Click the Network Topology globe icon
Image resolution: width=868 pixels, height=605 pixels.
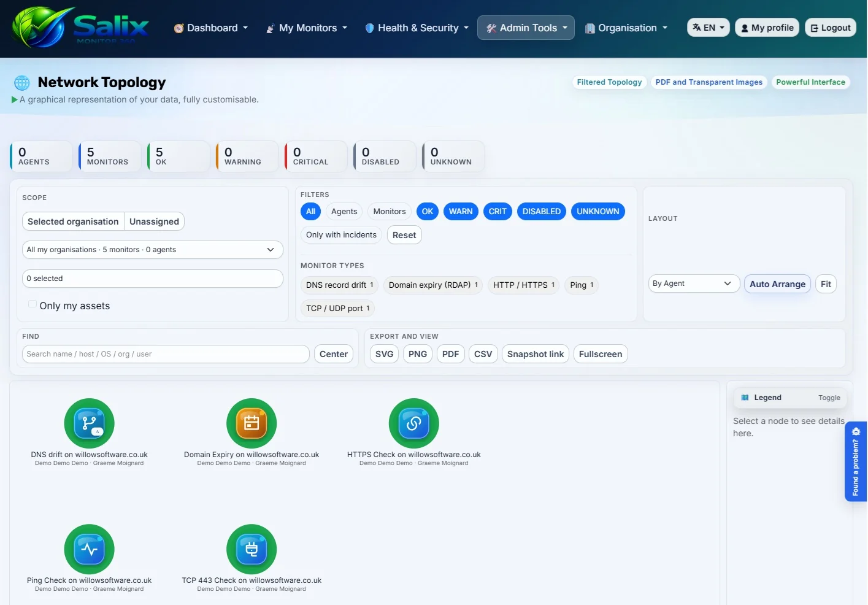coord(22,82)
